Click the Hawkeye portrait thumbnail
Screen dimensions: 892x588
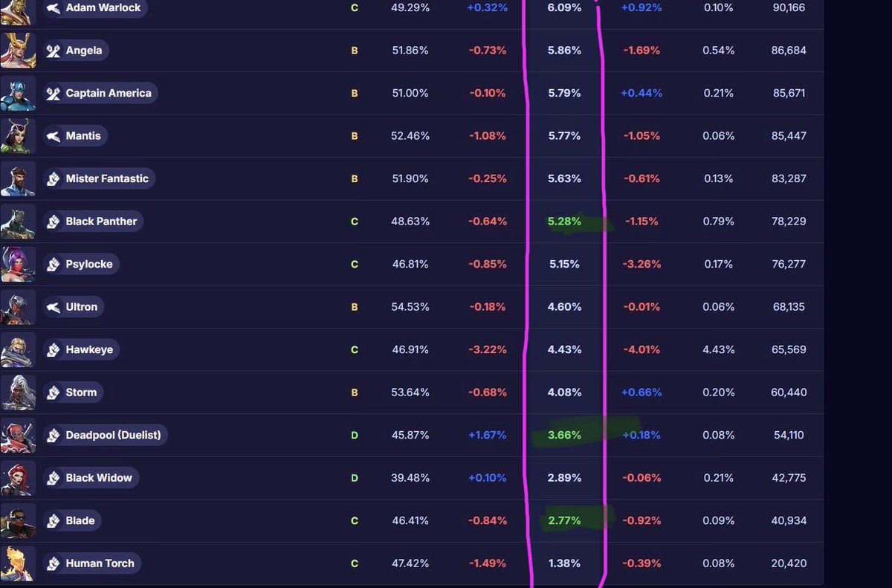click(x=18, y=350)
